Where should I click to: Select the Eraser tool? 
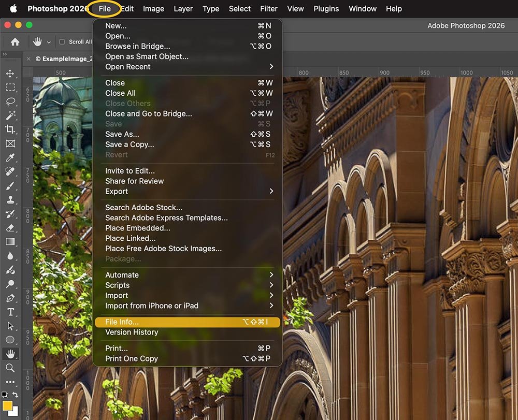coord(10,228)
